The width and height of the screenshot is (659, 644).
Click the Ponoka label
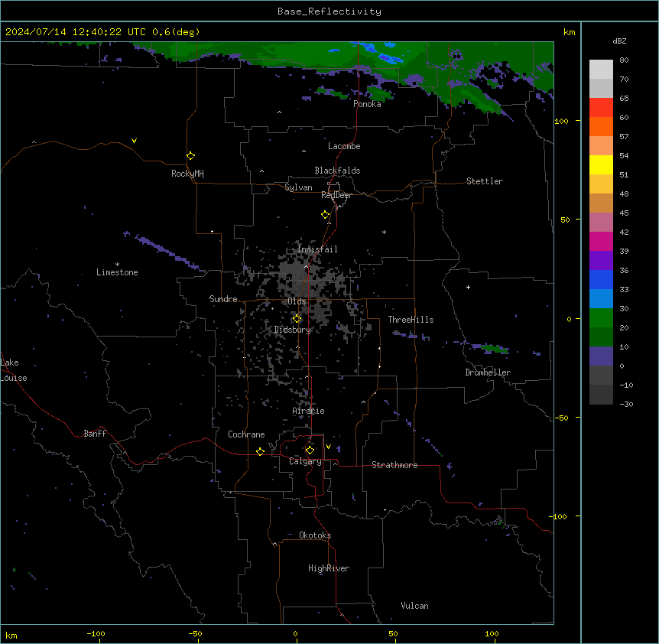(x=367, y=104)
